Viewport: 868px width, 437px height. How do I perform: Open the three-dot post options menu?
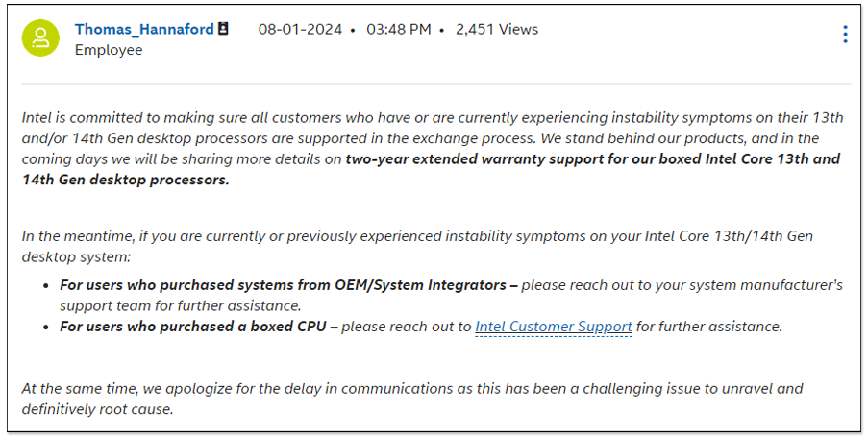[845, 35]
